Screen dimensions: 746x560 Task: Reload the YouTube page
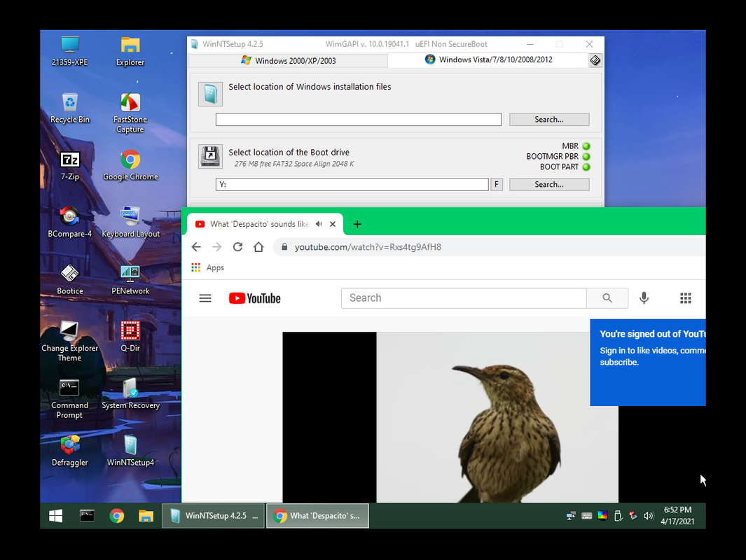click(x=238, y=246)
